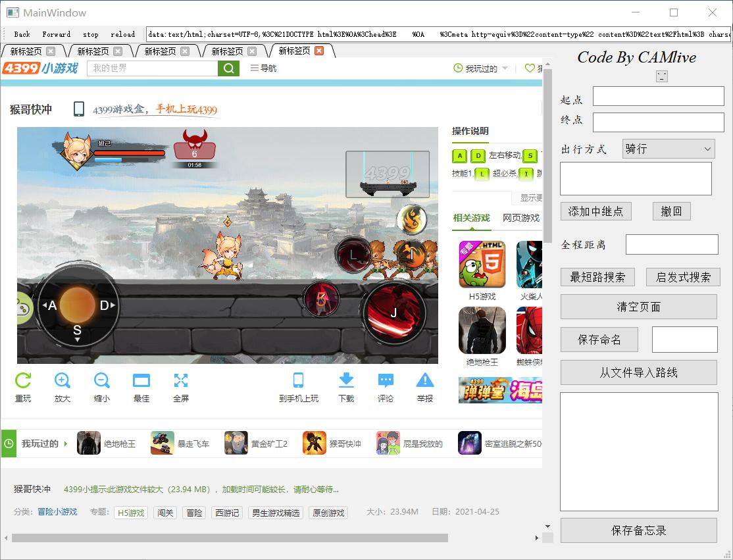
Task: Click the 从文件导入路线 button
Action: 638,372
